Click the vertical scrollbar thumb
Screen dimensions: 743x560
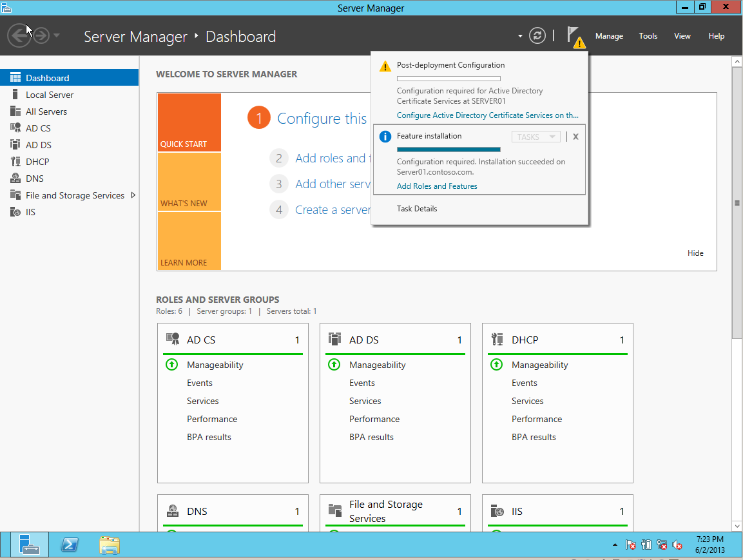737,203
